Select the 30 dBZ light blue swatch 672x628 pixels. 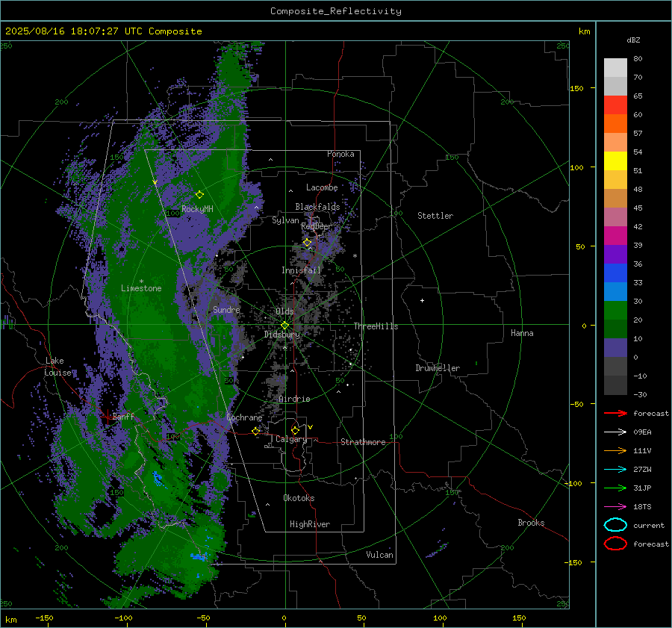[x=615, y=291]
